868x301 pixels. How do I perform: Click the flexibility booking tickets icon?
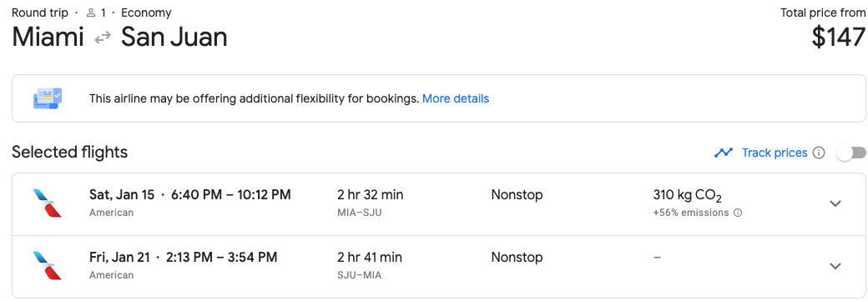point(48,98)
